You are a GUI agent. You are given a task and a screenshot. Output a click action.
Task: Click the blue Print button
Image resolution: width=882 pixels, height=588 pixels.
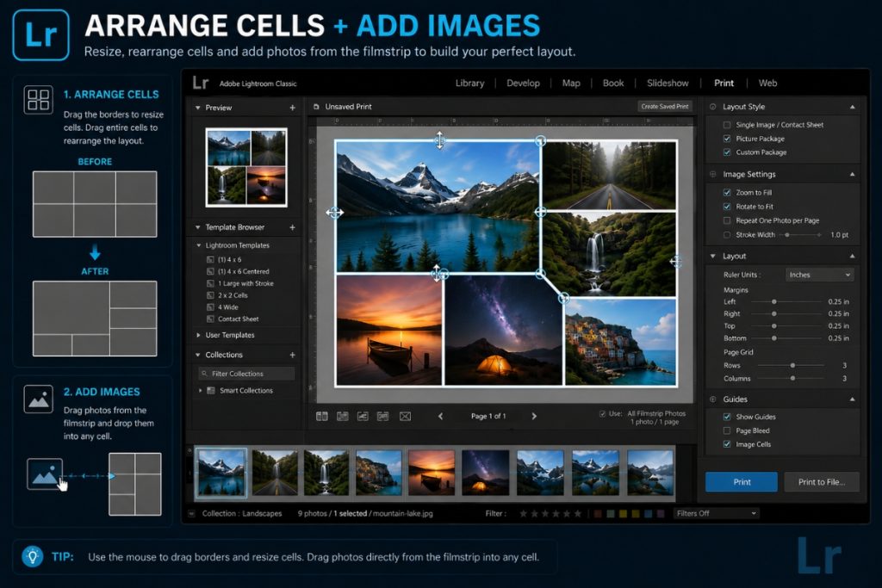(x=742, y=482)
